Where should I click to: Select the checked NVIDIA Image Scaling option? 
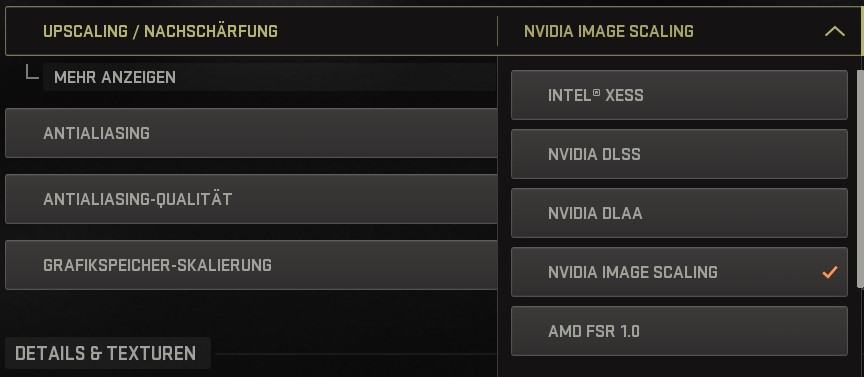pyautogui.click(x=679, y=272)
